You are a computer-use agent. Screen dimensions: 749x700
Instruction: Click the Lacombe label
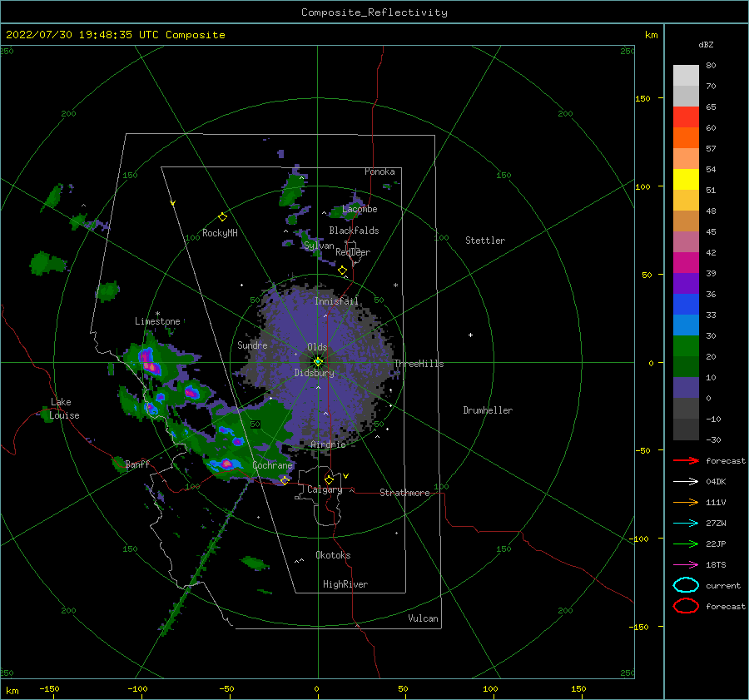[x=360, y=209]
